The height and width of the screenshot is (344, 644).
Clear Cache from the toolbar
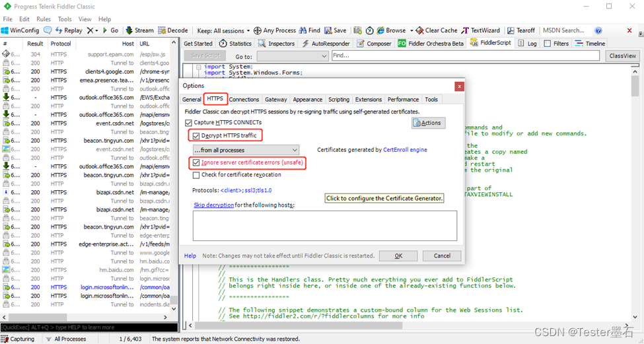(437, 30)
